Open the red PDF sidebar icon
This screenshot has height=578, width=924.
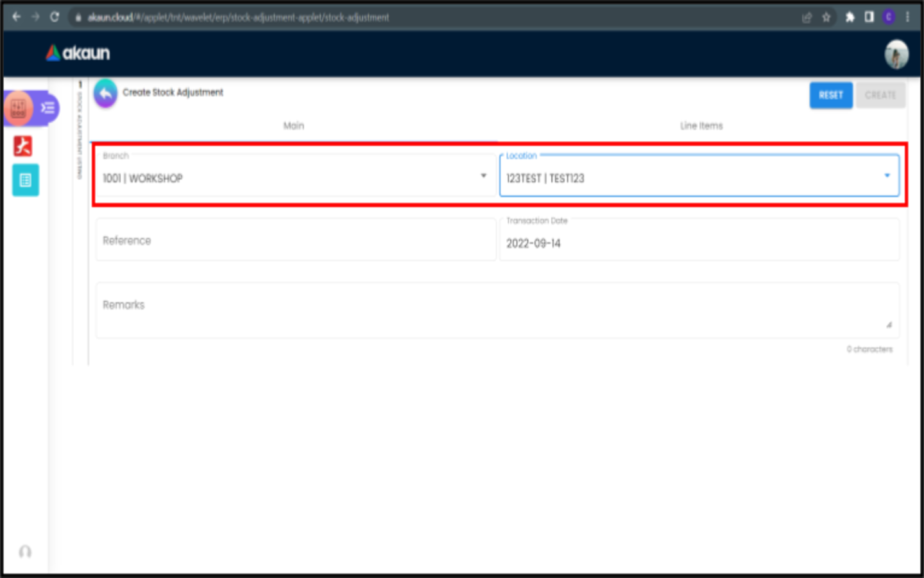pyautogui.click(x=24, y=146)
